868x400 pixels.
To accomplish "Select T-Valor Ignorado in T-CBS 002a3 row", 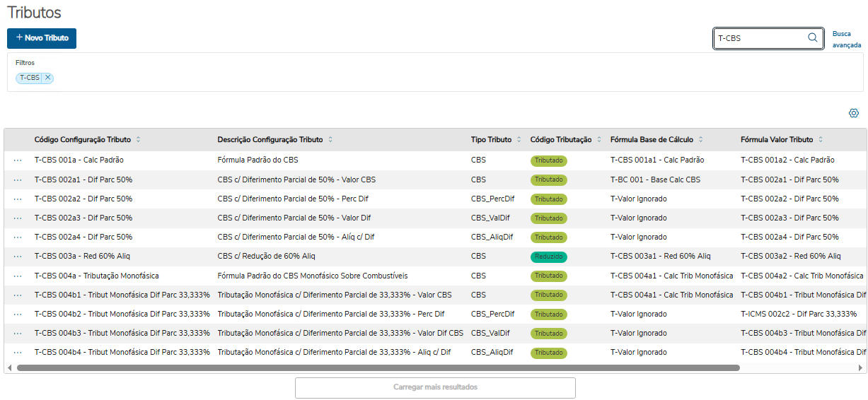I will (x=638, y=218).
